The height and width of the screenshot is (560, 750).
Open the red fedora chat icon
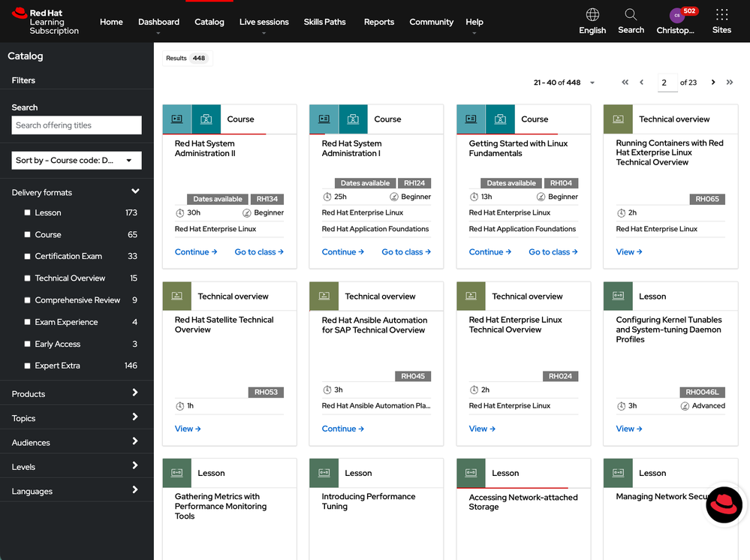[x=724, y=504]
